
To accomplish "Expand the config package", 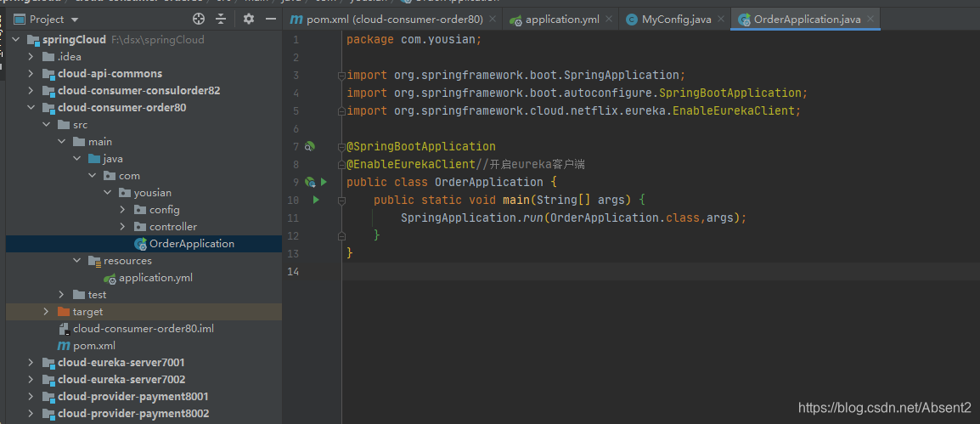I will (122, 210).
